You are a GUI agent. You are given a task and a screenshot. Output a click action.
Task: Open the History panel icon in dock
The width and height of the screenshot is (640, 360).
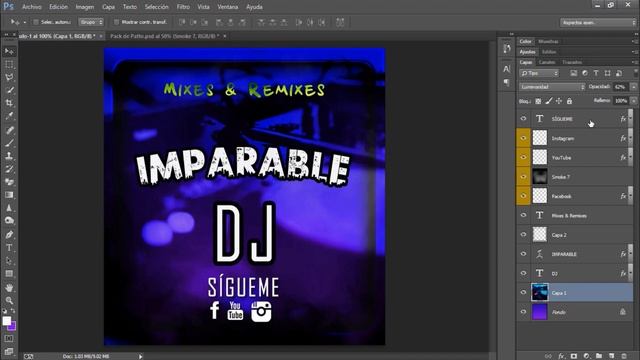(x=507, y=49)
